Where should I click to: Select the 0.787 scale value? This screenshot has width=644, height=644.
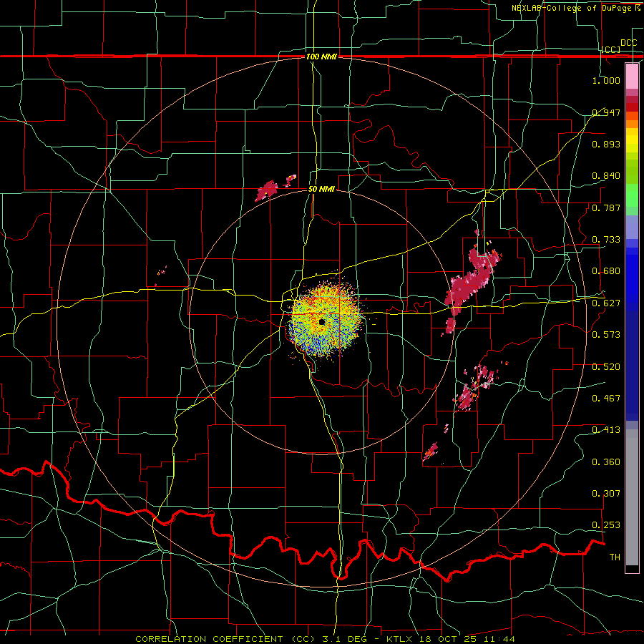[x=606, y=208]
